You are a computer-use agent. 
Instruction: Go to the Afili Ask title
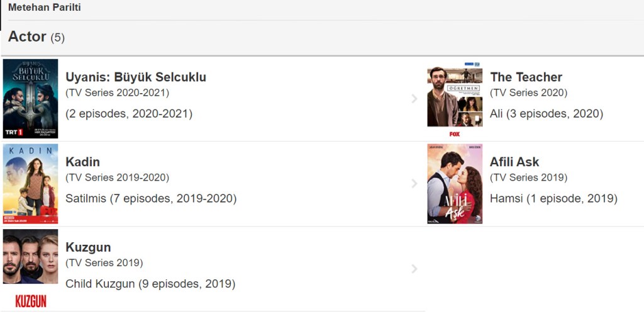point(514,162)
